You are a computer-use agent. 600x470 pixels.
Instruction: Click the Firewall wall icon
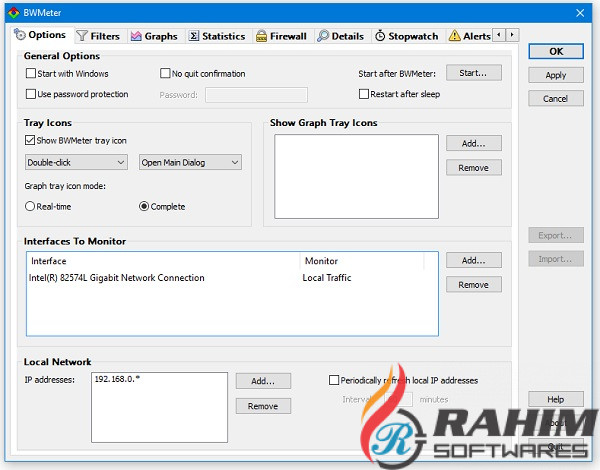pos(261,36)
